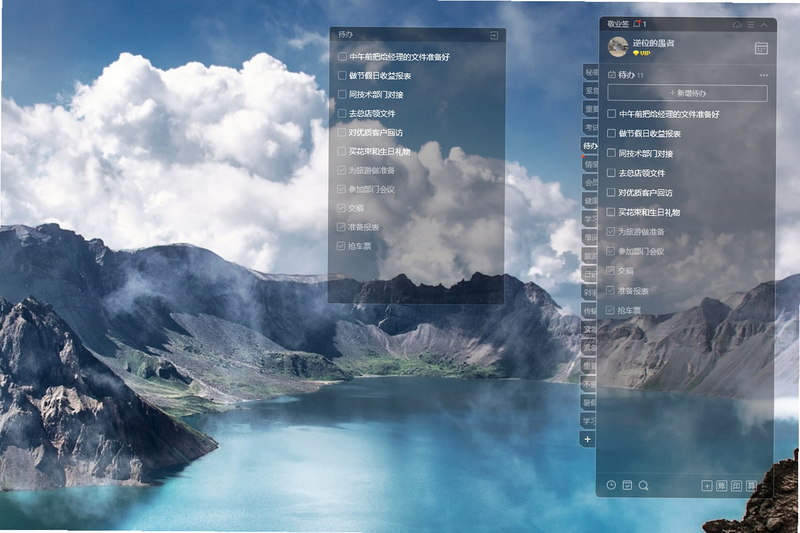Check 去总店领文件 in floating panel

coord(342,113)
